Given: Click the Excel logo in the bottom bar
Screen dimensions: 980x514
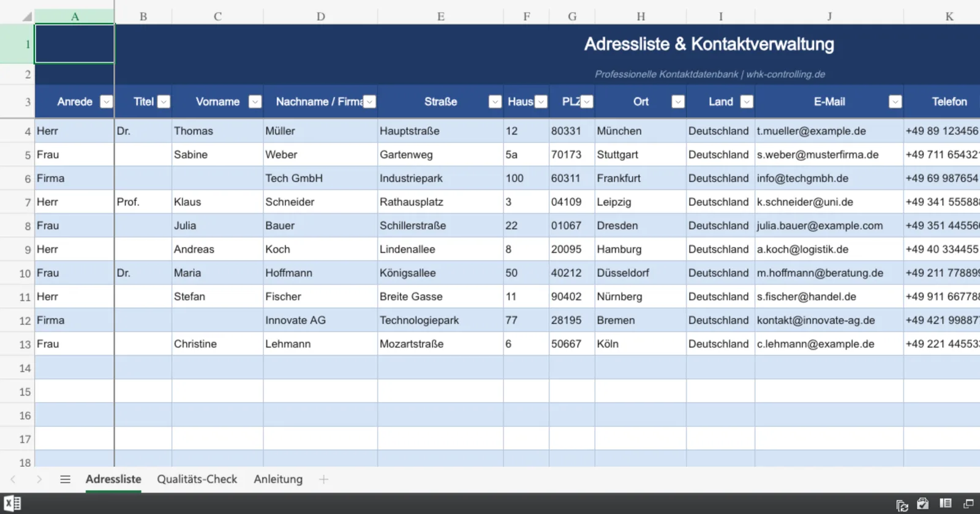Looking at the screenshot, I should pyautogui.click(x=12, y=504).
